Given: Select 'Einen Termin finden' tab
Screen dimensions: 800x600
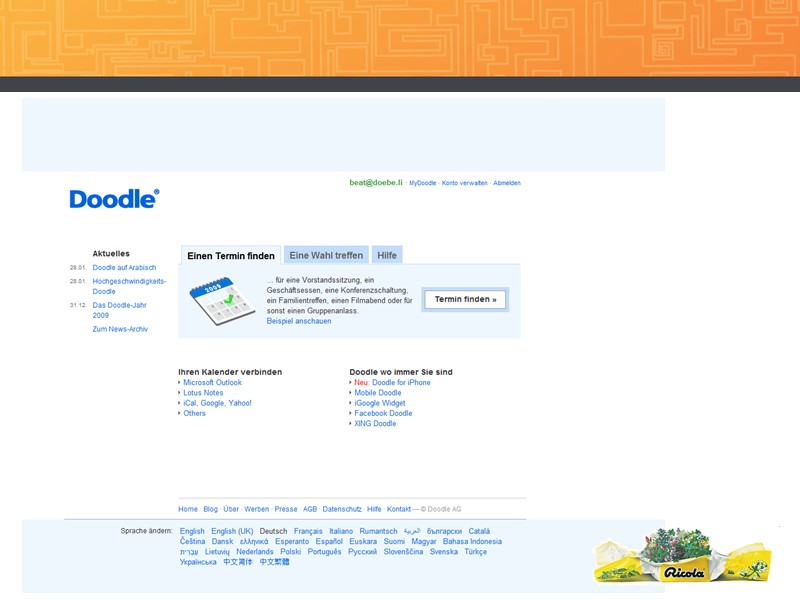Looking at the screenshot, I should pyautogui.click(x=231, y=256).
